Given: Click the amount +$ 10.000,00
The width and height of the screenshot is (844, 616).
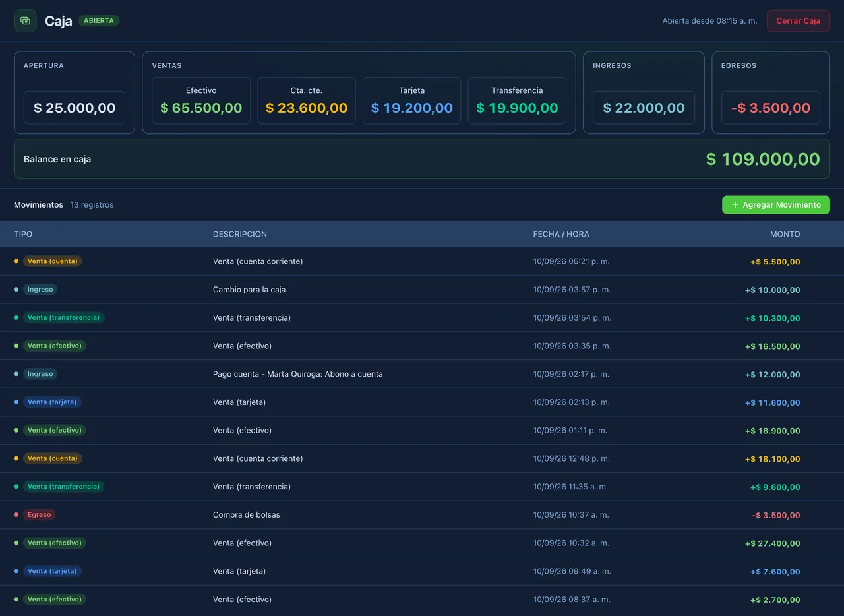Looking at the screenshot, I should click(773, 290).
